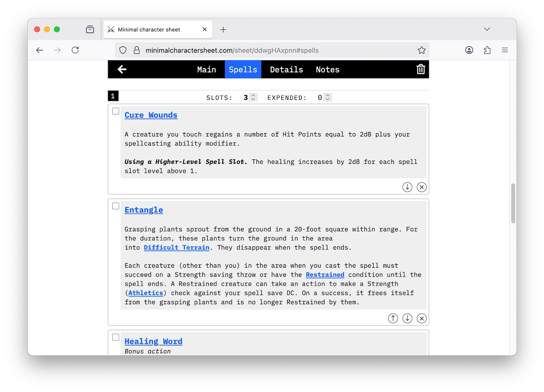544x392 pixels.
Task: Expand the browser tab list chevron
Action: 487,29
